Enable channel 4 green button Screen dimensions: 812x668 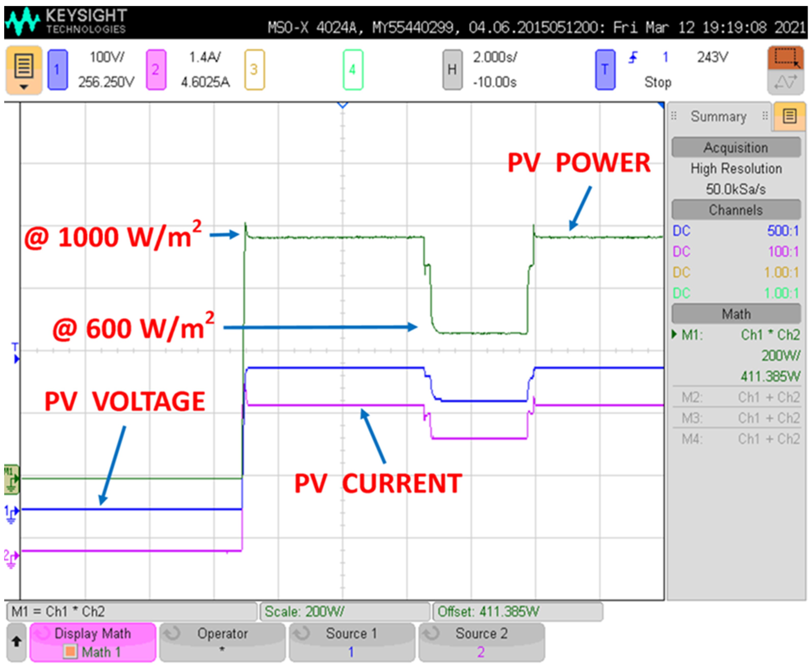pyautogui.click(x=353, y=70)
